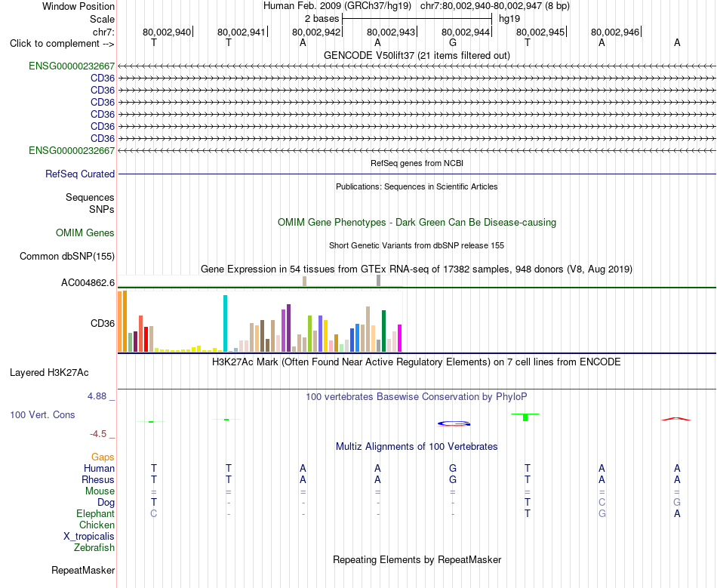Image resolution: width=717 pixels, height=588 pixels.
Task: Open 'Publications: Sequences in Scientific Articles' title
Action: coord(417,186)
